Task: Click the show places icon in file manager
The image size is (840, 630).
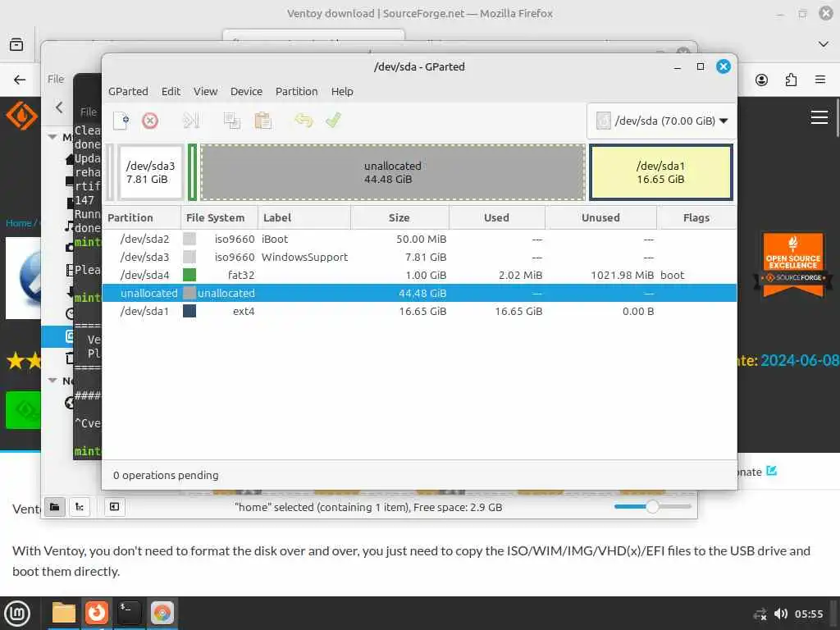Action: [x=55, y=507]
